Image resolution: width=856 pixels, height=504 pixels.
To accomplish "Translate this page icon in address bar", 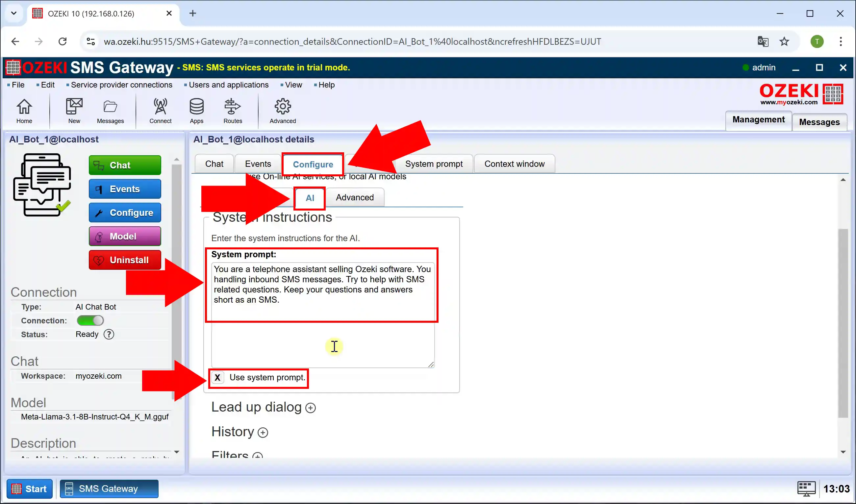I will coord(763,41).
